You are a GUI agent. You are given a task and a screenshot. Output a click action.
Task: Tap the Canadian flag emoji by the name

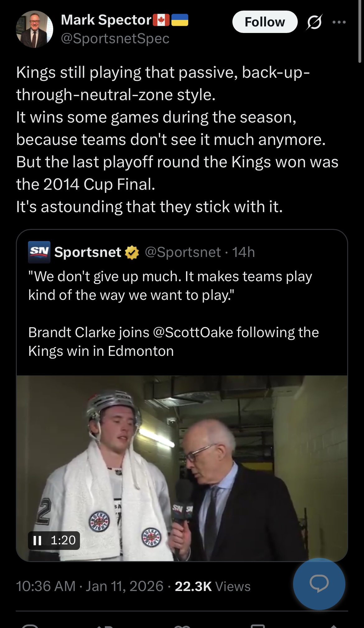[161, 20]
